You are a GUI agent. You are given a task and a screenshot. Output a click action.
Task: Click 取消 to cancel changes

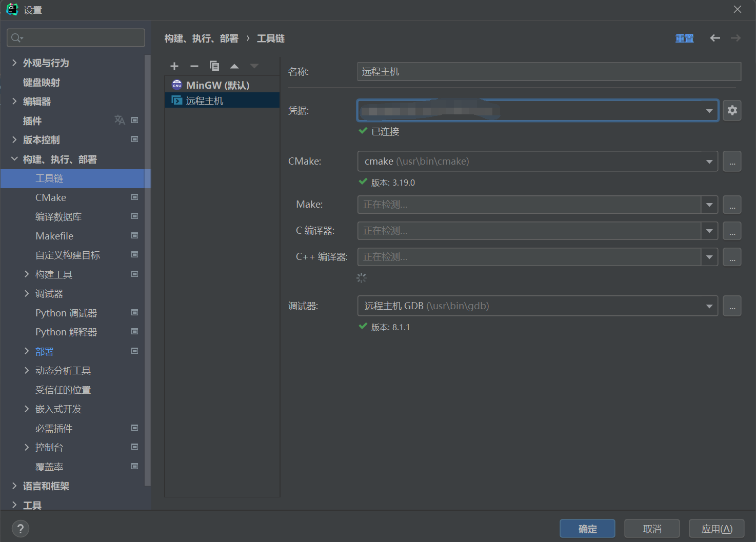tap(652, 529)
